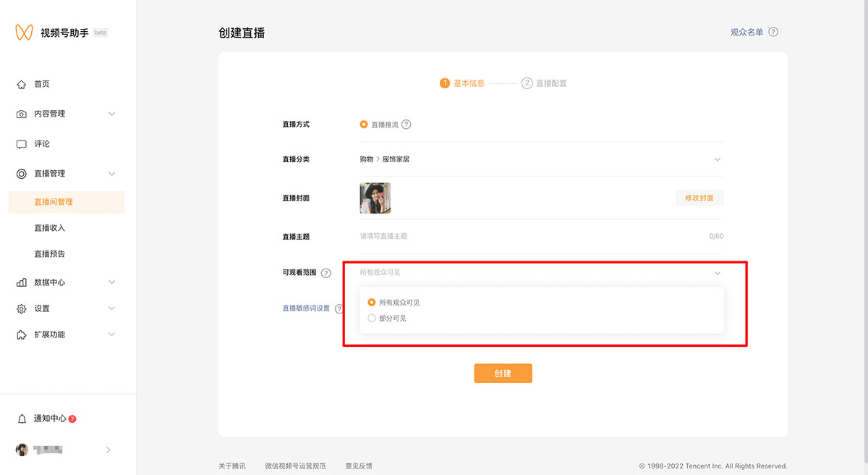Screen dimensions: 868x475
Task: Click the help icon beside 观众名单
Action: coord(773,33)
